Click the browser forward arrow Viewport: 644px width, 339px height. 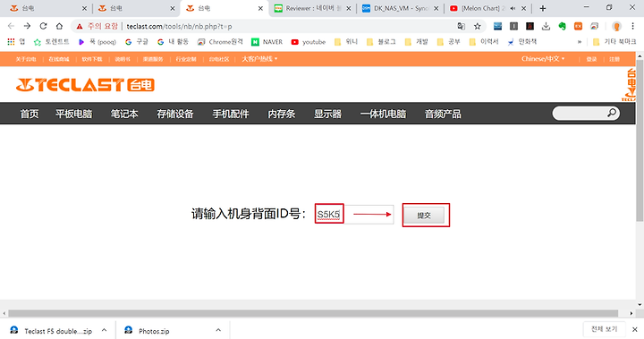click(x=27, y=26)
